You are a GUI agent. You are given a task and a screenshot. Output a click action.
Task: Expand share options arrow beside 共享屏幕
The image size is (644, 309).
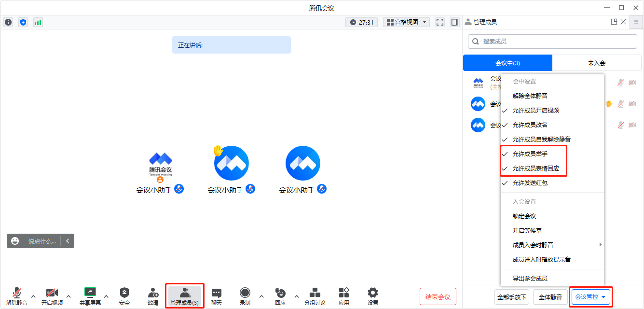pyautogui.click(x=106, y=296)
